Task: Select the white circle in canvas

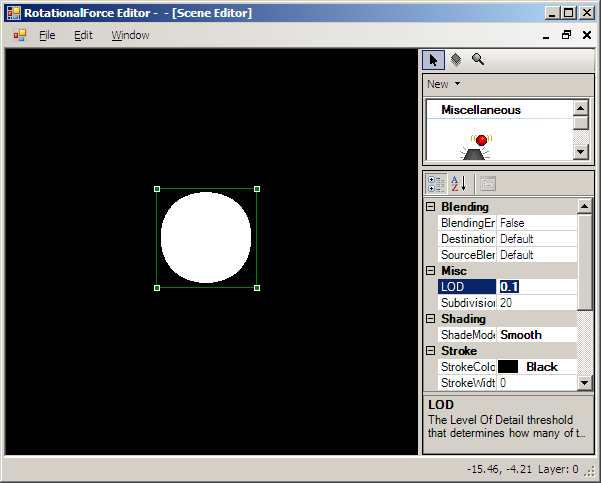Action: (206, 238)
